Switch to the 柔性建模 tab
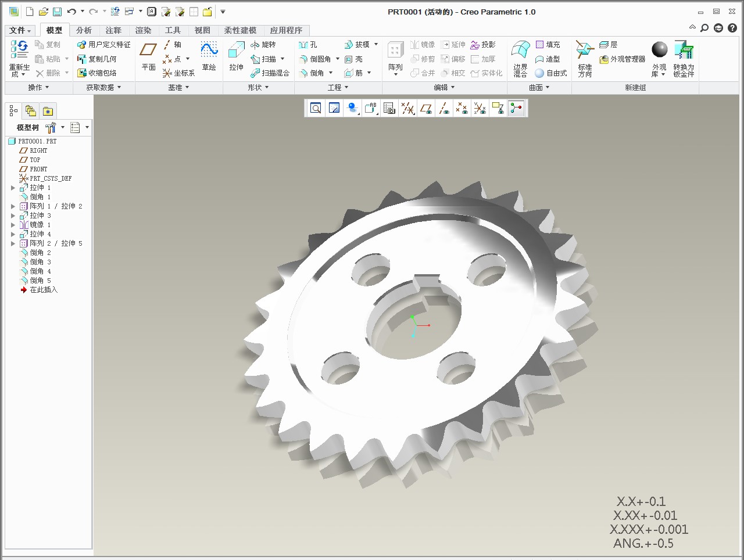 240,30
